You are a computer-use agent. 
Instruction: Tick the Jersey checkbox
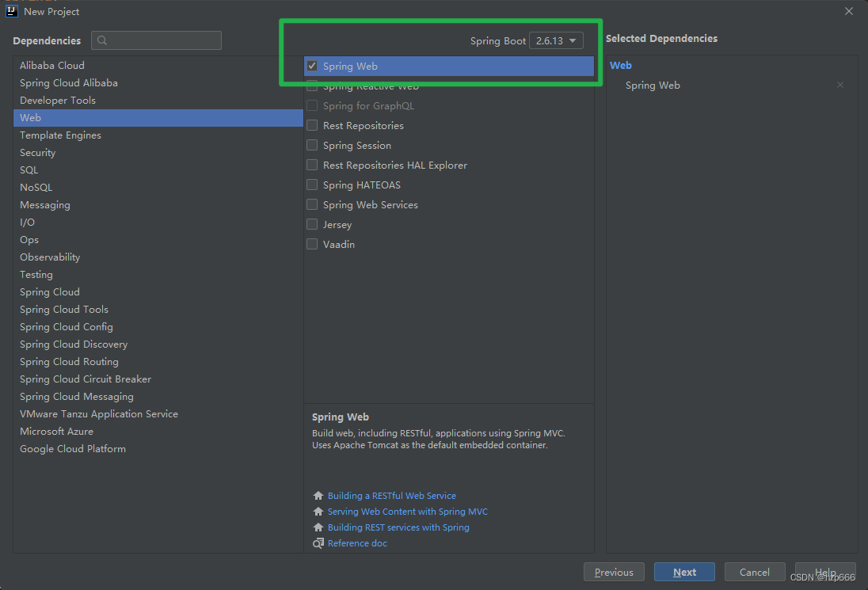[312, 224]
